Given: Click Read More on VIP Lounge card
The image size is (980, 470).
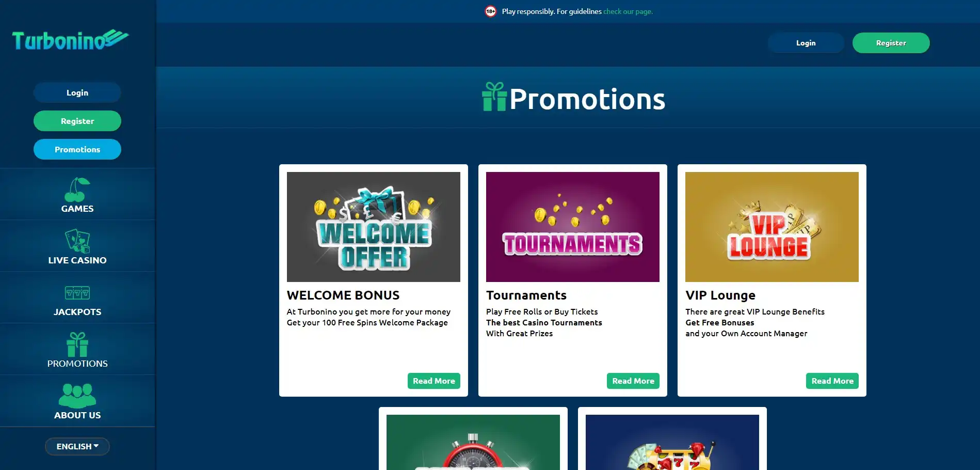Looking at the screenshot, I should pos(832,381).
